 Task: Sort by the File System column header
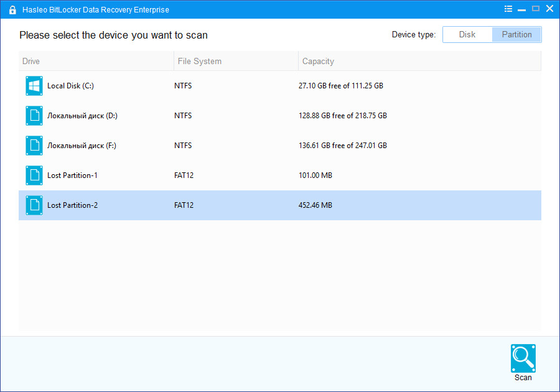tap(236, 61)
